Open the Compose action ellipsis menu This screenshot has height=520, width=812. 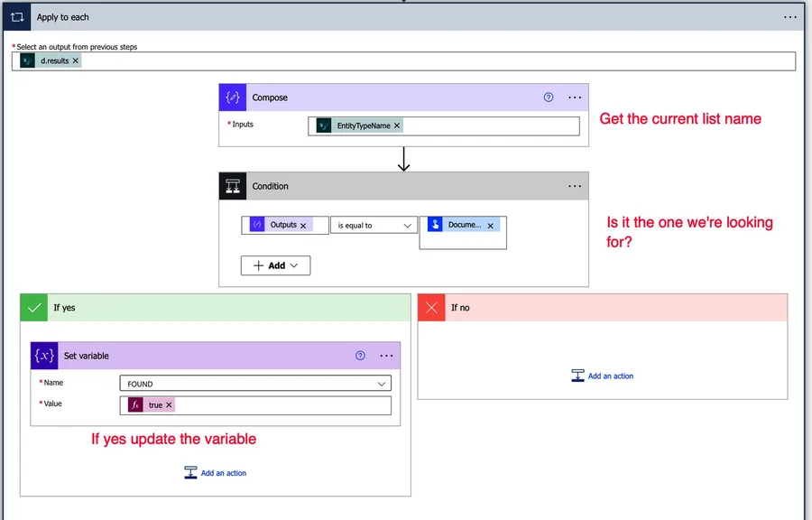click(x=575, y=97)
